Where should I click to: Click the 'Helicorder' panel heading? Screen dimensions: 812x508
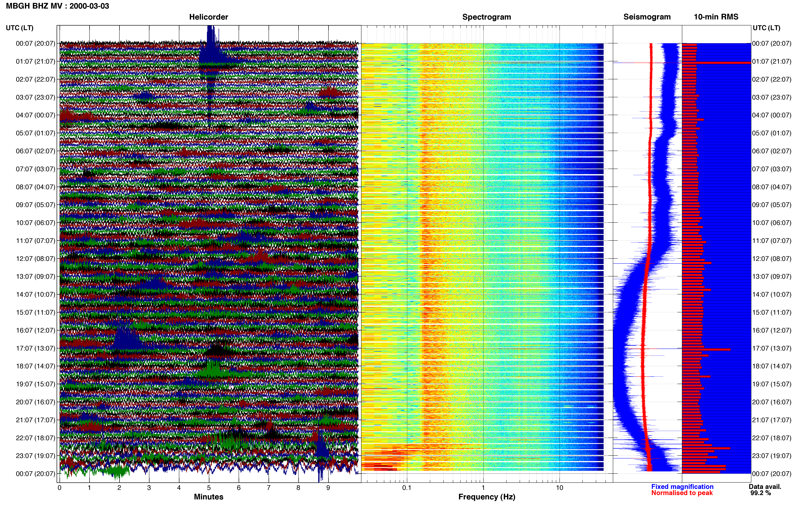tap(209, 17)
